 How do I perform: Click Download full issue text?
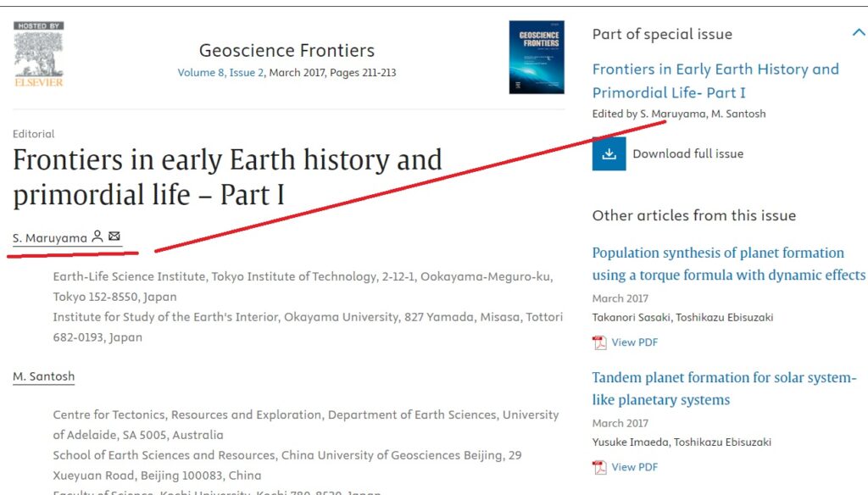687,153
